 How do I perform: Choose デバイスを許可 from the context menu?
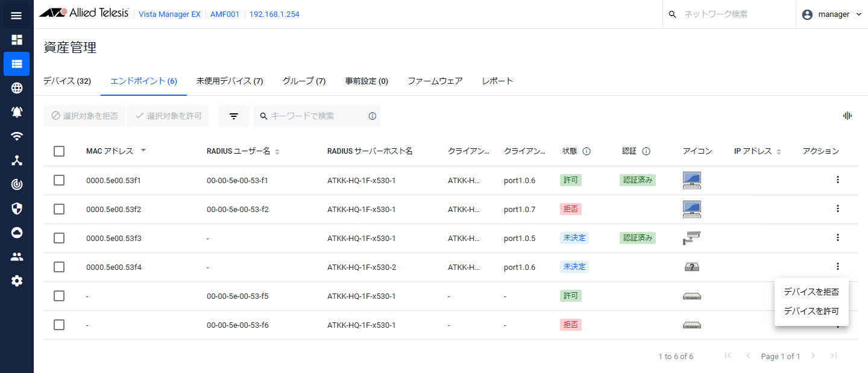(811, 312)
